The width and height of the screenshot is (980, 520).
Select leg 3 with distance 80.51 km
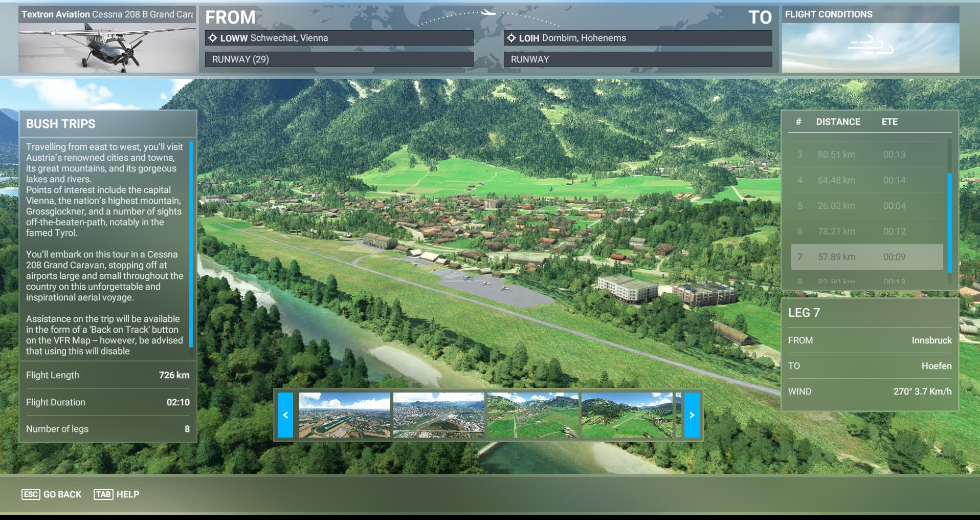pyautogui.click(x=866, y=155)
